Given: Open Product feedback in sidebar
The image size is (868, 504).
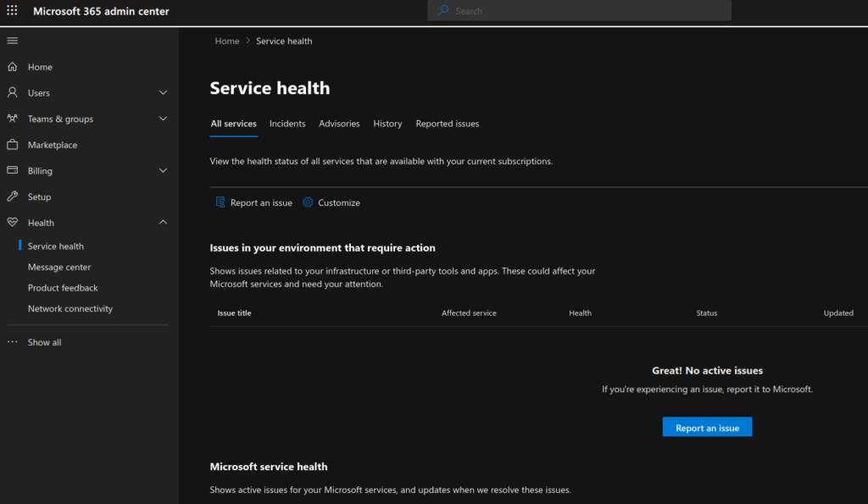Looking at the screenshot, I should click(x=63, y=288).
